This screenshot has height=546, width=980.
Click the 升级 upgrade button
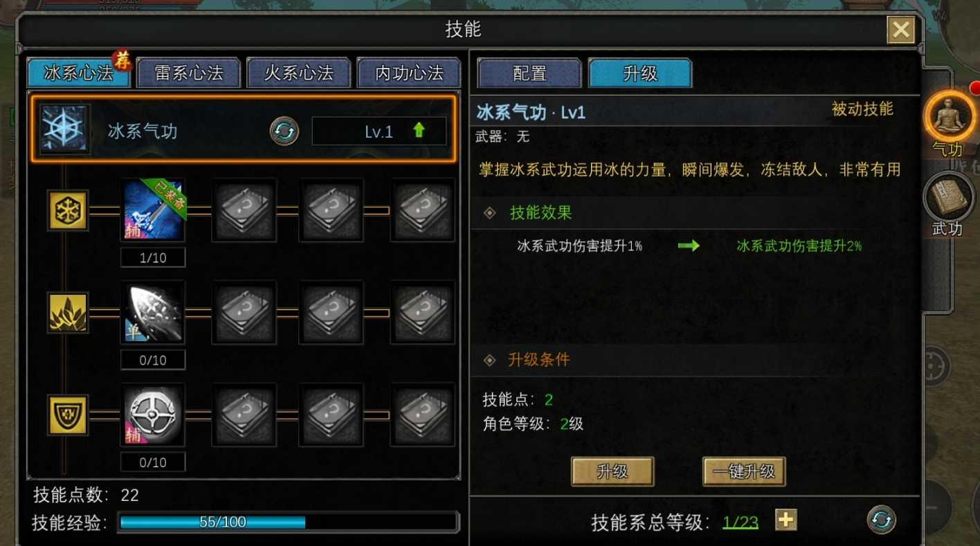(612, 472)
